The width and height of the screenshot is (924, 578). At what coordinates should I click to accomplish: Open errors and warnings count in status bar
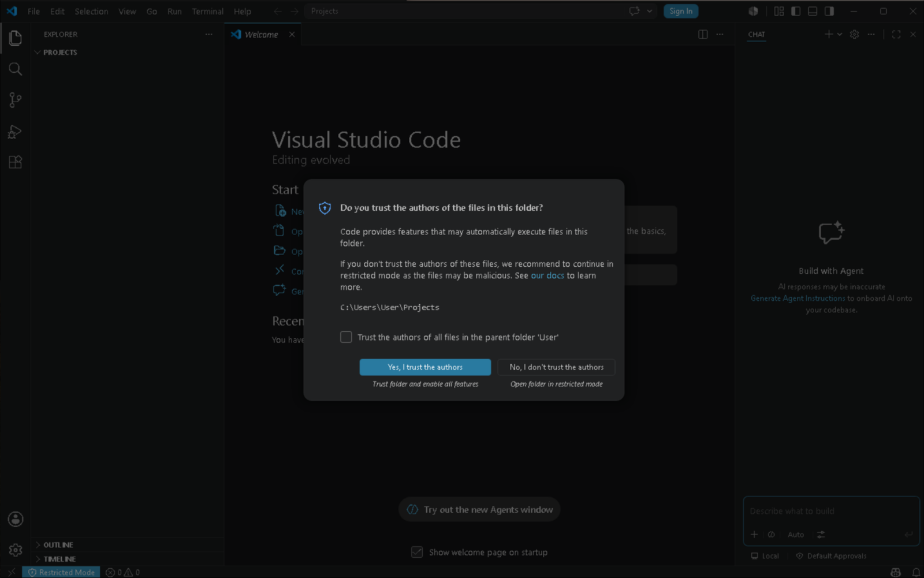122,572
